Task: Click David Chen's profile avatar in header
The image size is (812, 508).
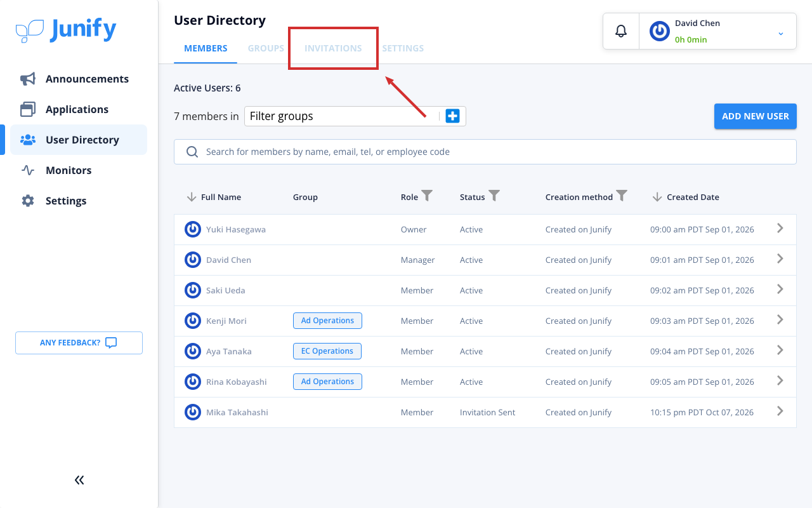Action: (660, 31)
